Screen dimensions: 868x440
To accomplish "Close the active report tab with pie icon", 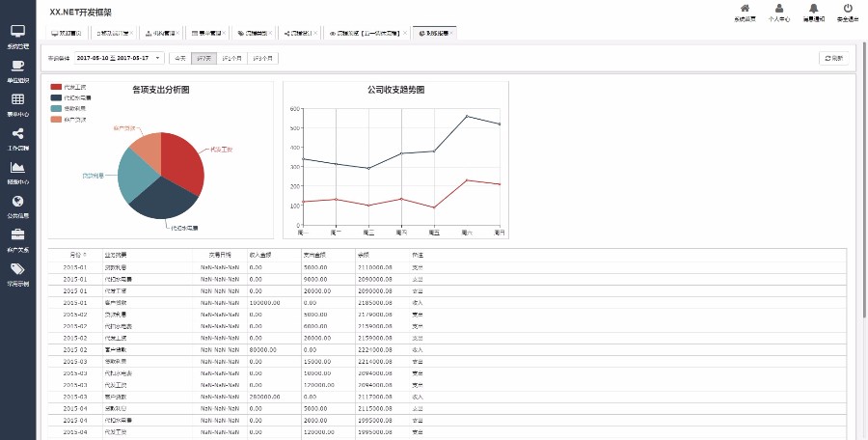I will click(451, 33).
